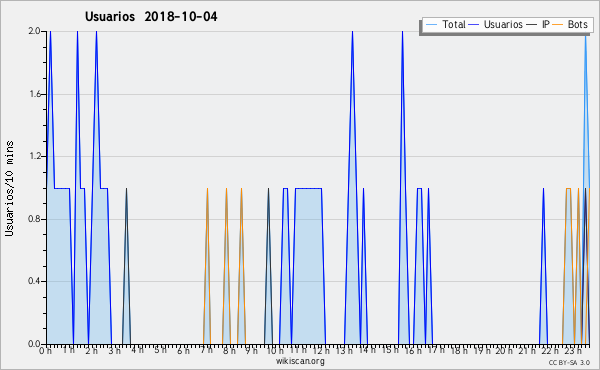The width and height of the screenshot is (600, 370).
Task: Click the 1 h x-axis label
Action: 68,350
